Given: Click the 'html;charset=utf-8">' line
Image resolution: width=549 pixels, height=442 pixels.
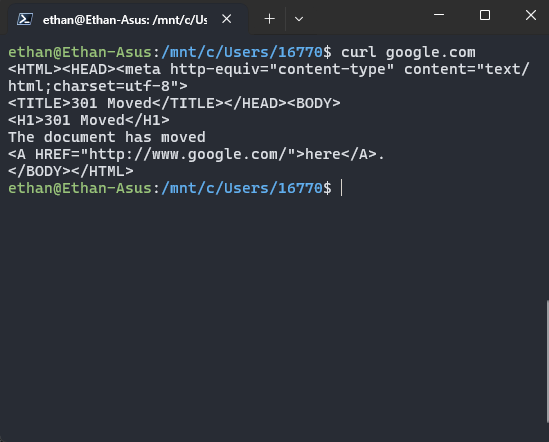Looking at the screenshot, I should pos(98,86).
